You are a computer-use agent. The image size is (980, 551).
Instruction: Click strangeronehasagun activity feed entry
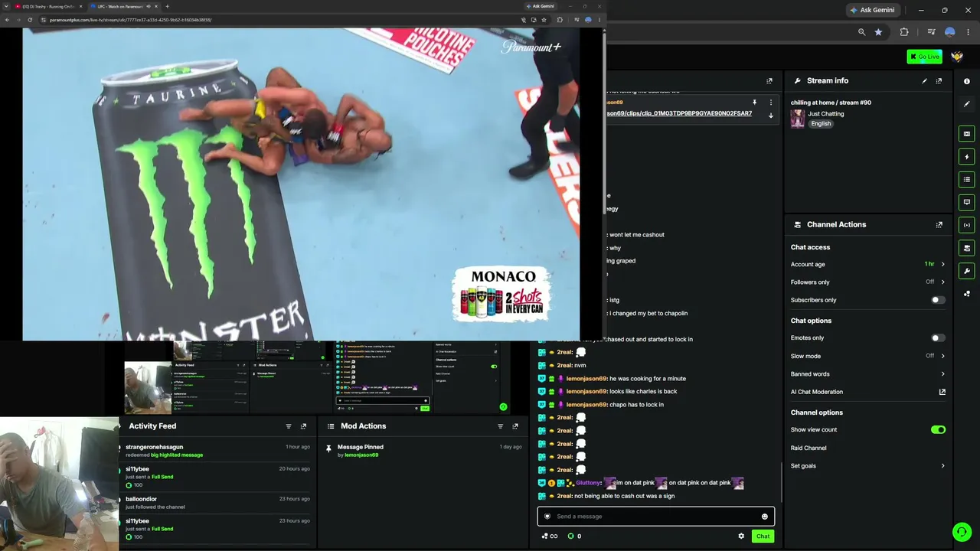coord(217,451)
